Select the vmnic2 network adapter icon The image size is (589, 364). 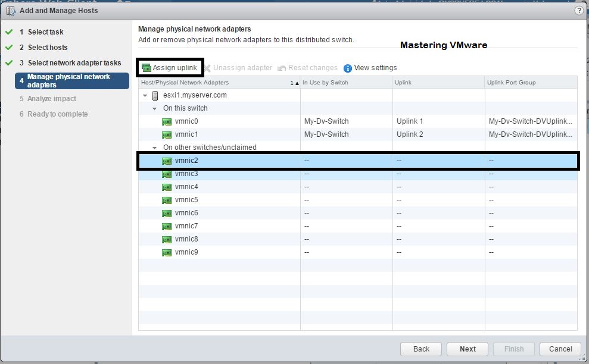167,160
